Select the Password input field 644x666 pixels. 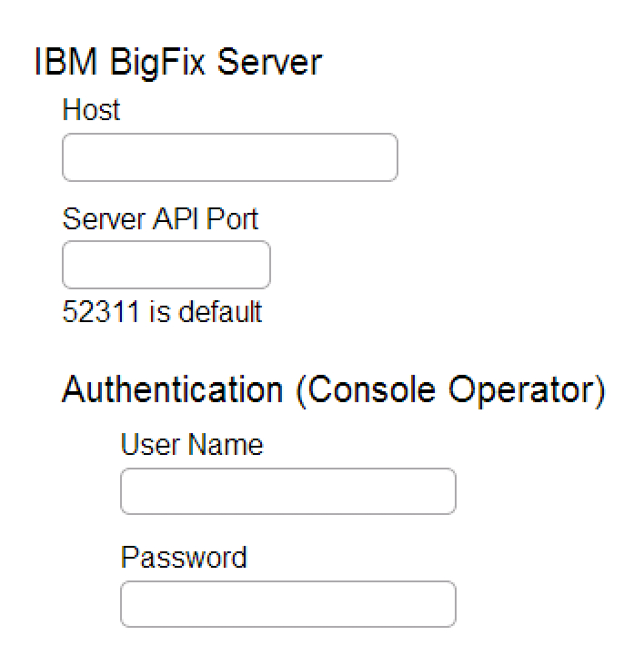pyautogui.click(x=287, y=604)
